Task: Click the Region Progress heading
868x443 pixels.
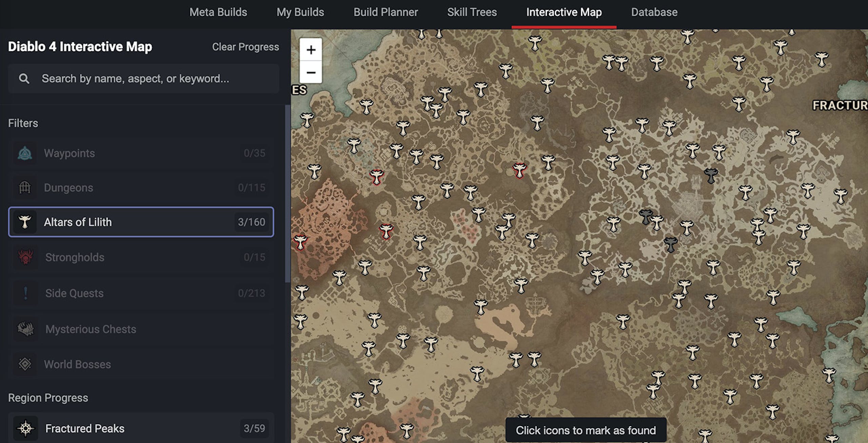Action: pos(48,398)
